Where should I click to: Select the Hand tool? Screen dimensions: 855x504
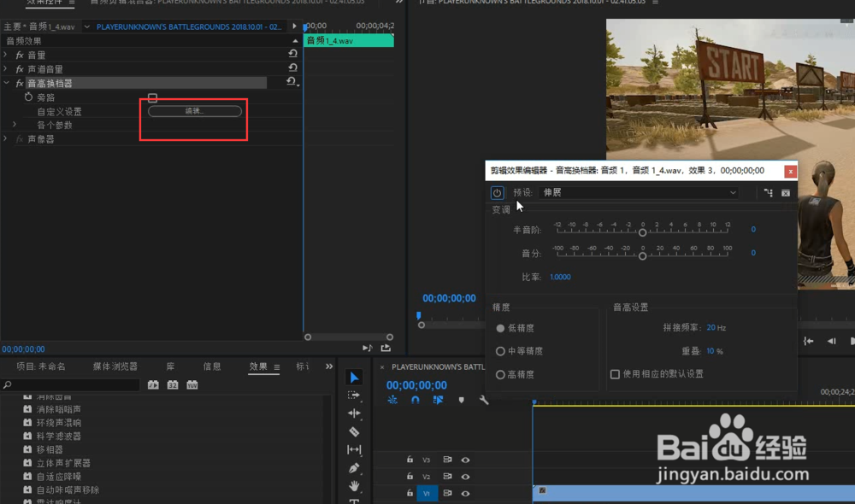click(x=354, y=485)
